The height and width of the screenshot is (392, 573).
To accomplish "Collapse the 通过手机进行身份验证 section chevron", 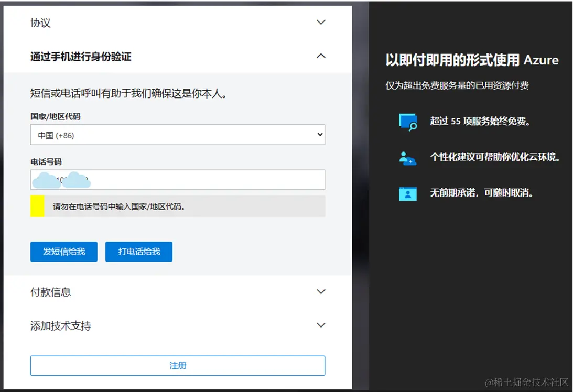I will point(321,56).
